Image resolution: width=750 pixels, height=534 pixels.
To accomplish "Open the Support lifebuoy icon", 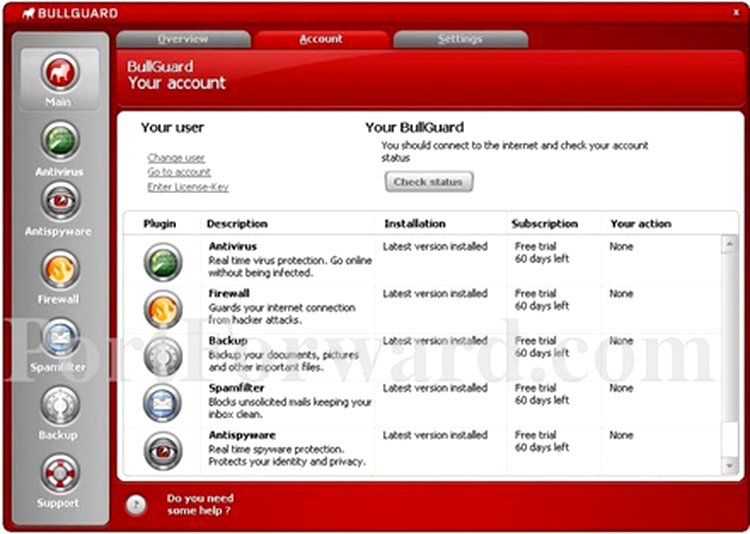I will (x=60, y=473).
